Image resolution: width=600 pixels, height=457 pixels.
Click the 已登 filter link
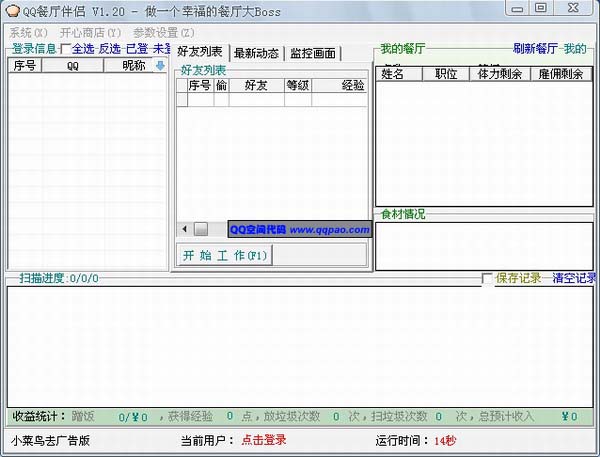pyautogui.click(x=137, y=49)
